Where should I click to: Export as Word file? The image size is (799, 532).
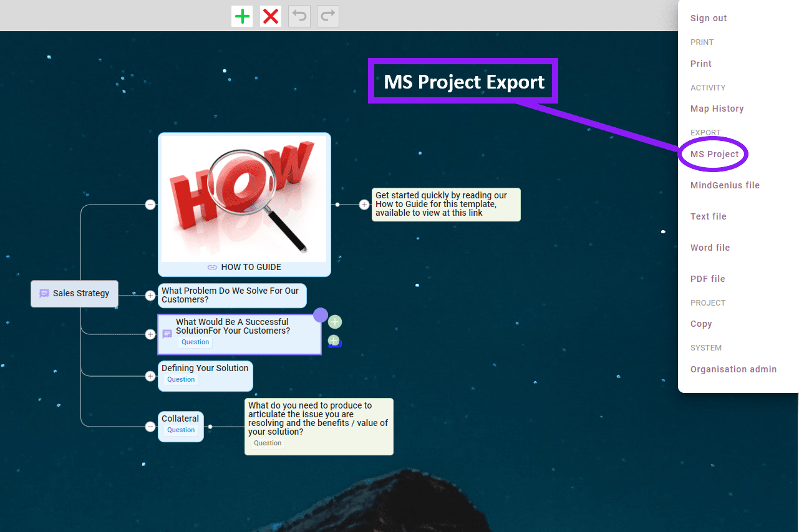[710, 248]
